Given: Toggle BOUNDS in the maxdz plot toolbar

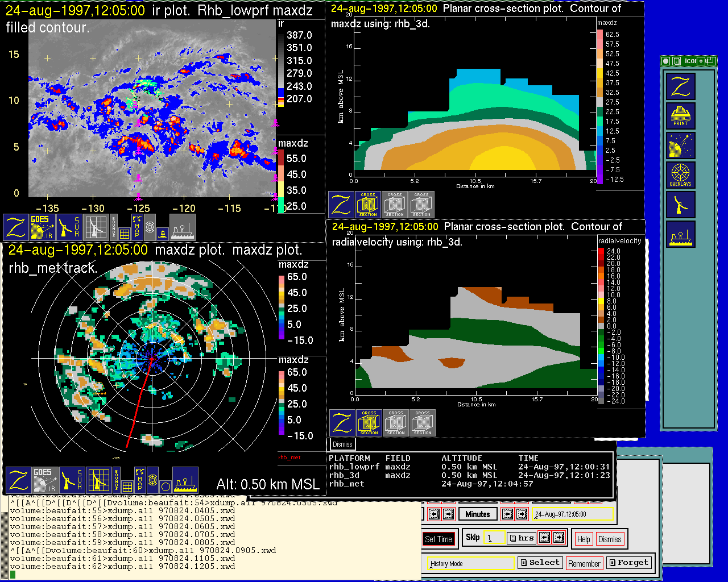Looking at the screenshot, I should [x=117, y=480].
